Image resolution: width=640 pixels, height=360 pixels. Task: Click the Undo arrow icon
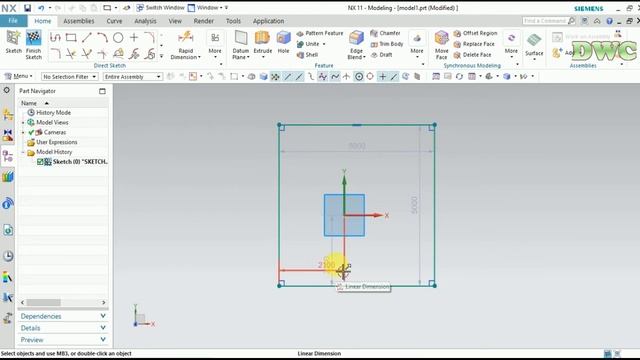[41, 8]
